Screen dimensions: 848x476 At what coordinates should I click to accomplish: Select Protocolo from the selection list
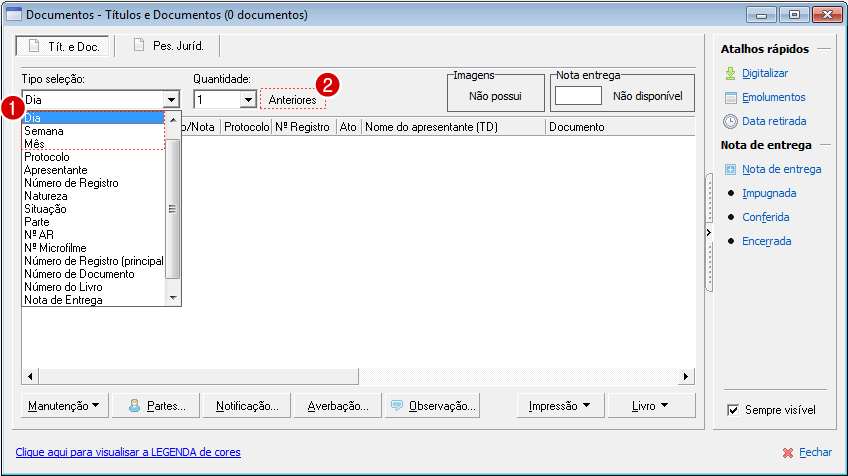coord(47,157)
